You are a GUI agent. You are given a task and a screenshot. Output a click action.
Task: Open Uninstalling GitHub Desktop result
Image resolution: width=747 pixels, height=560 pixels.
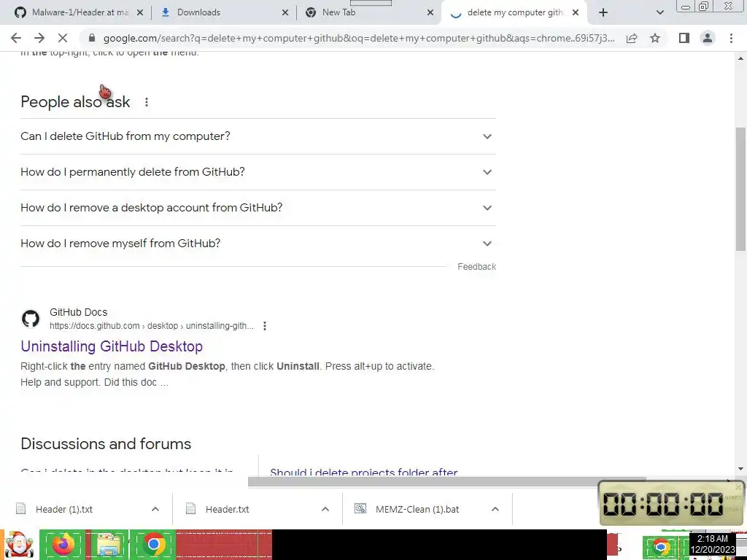pyautogui.click(x=112, y=346)
